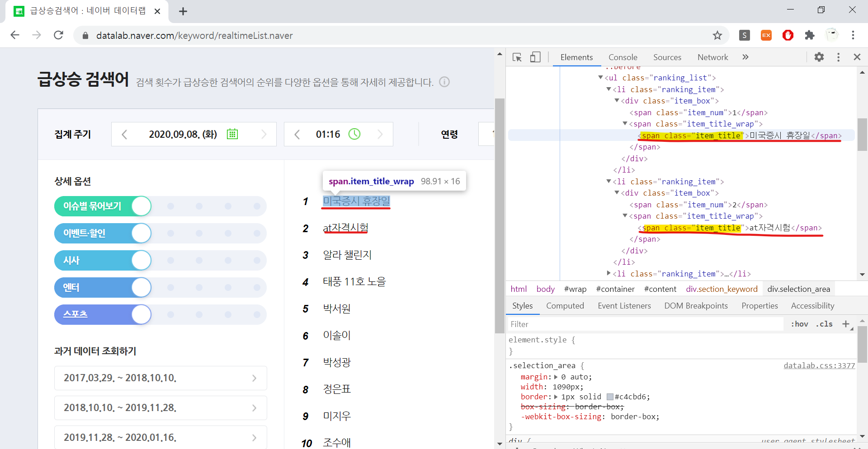Image resolution: width=868 pixels, height=449 pixels.
Task: Open the orange EX extension
Action: [766, 35]
